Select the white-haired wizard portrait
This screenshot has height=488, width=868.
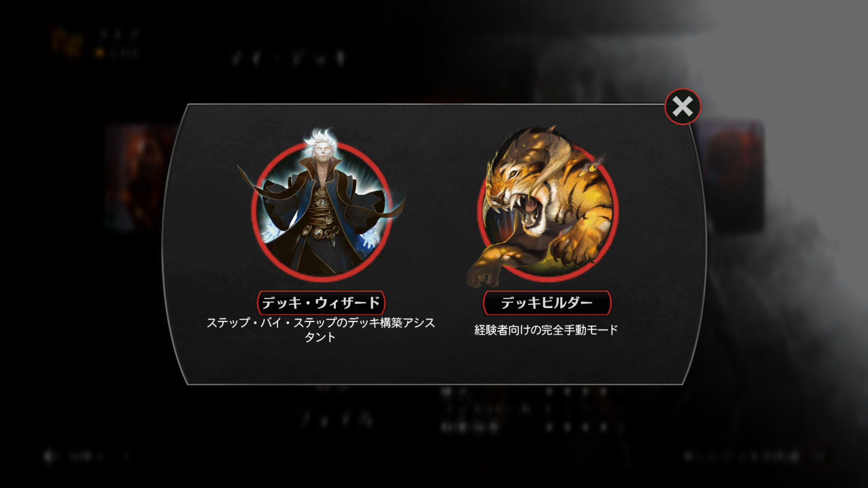click(x=321, y=203)
